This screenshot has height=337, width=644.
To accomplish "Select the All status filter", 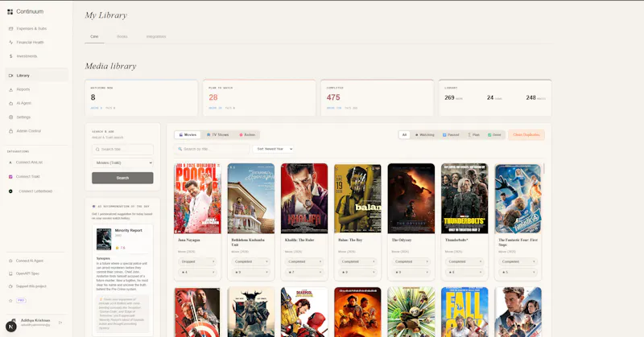I will pyautogui.click(x=405, y=134).
